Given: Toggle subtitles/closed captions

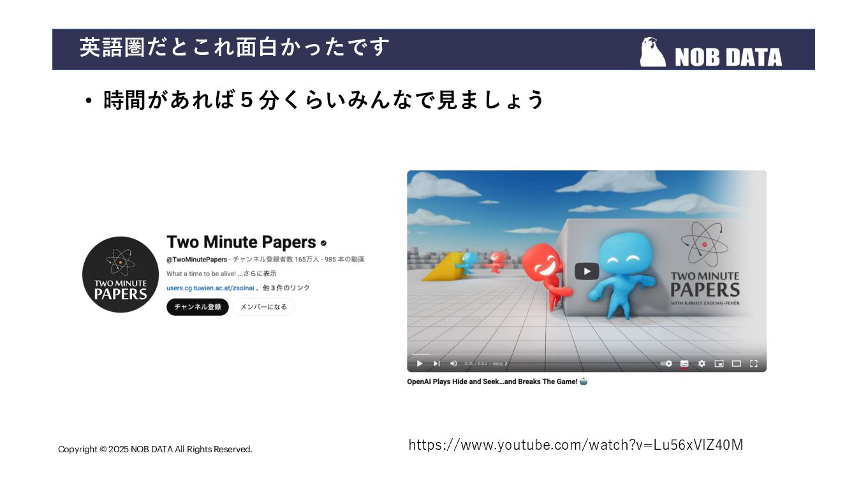Looking at the screenshot, I should tap(684, 364).
